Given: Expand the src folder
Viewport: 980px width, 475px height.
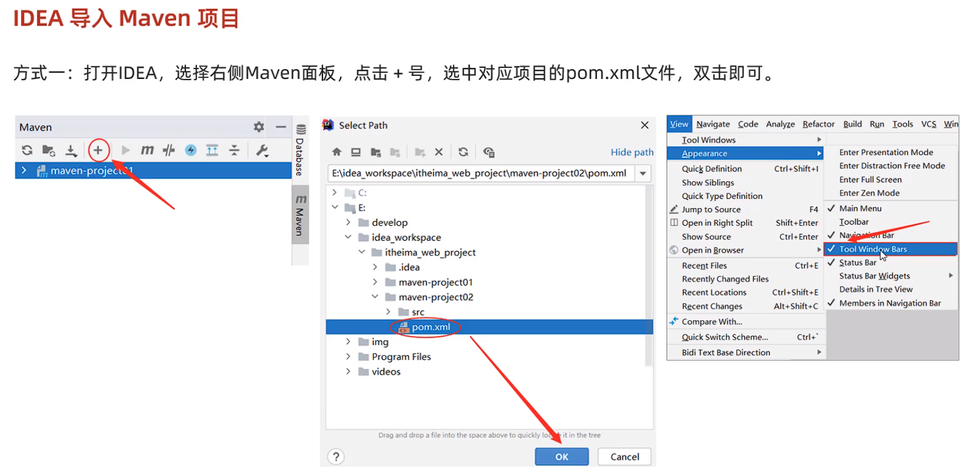Looking at the screenshot, I should pos(388,312).
